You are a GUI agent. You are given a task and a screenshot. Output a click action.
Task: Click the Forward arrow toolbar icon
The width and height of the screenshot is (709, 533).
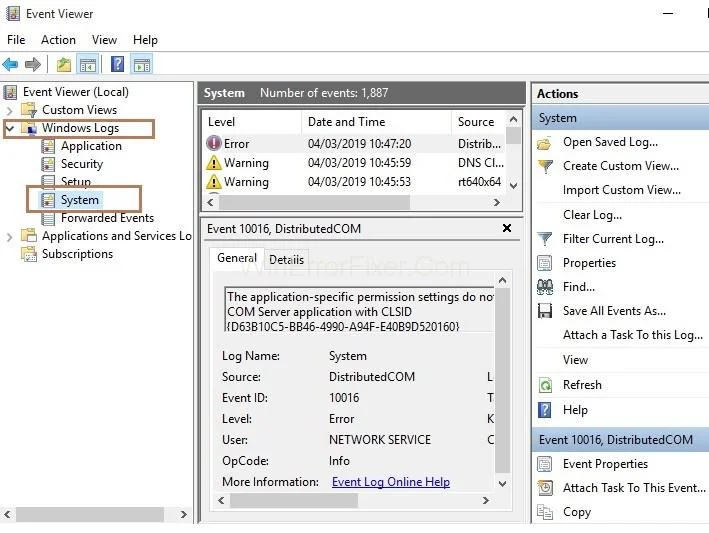(33, 65)
